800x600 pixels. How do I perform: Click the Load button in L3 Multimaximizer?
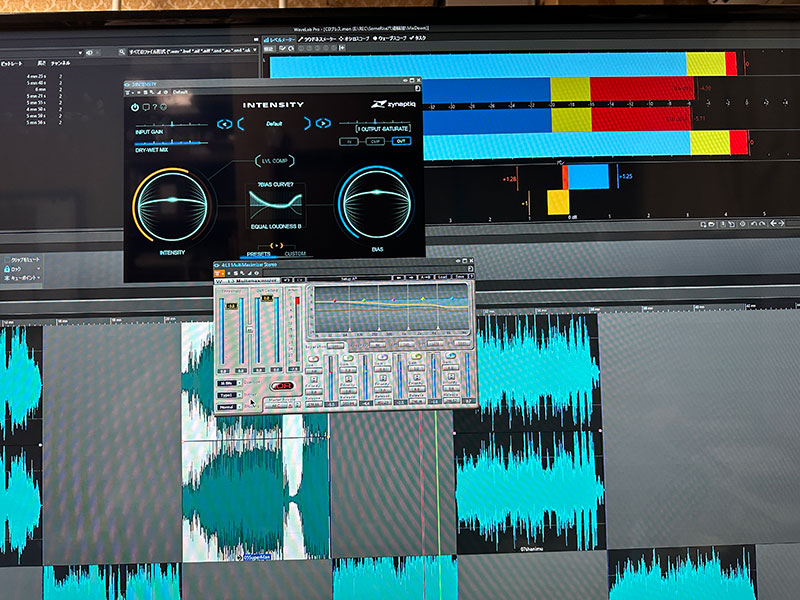coord(443,277)
